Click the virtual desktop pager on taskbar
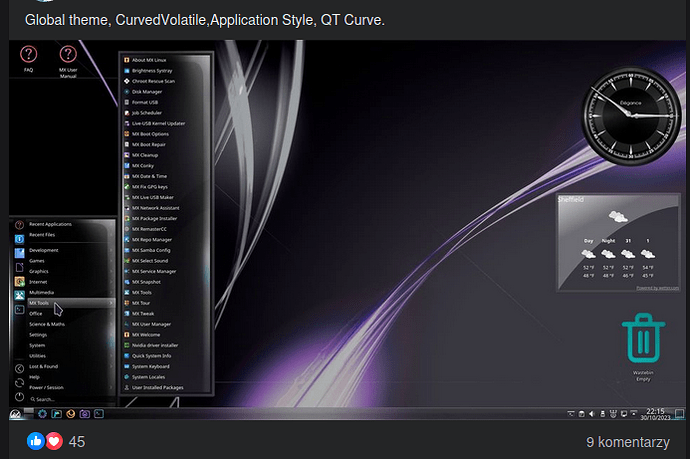 (29, 412)
